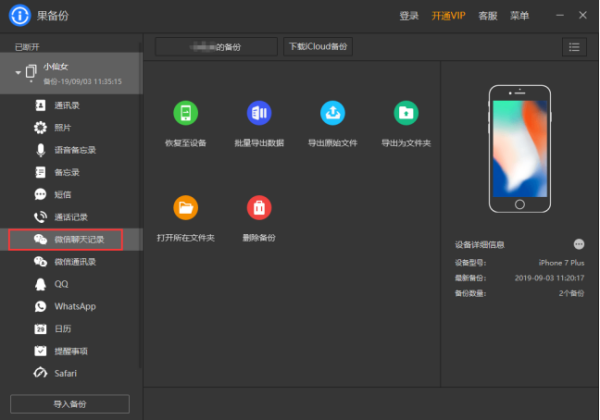Viewport: 600px width, 420px height.
Task: Open the 微信聊天记录 WeChat icon
Action: coord(40,239)
